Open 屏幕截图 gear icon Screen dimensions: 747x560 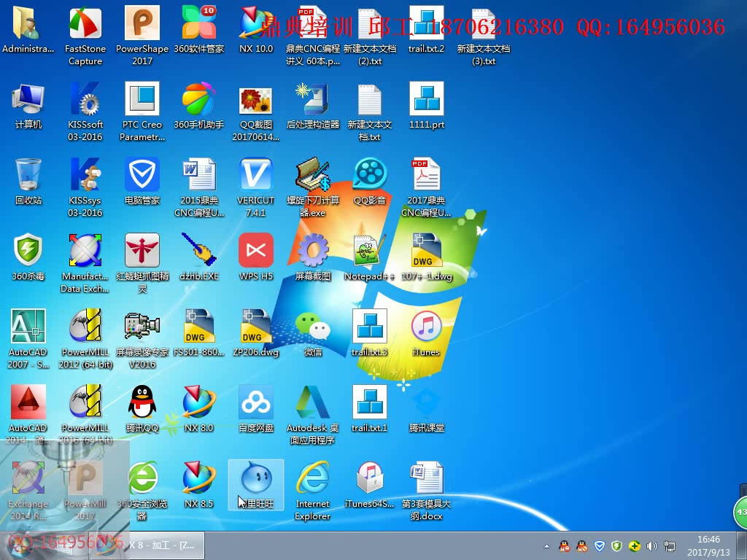(x=312, y=257)
